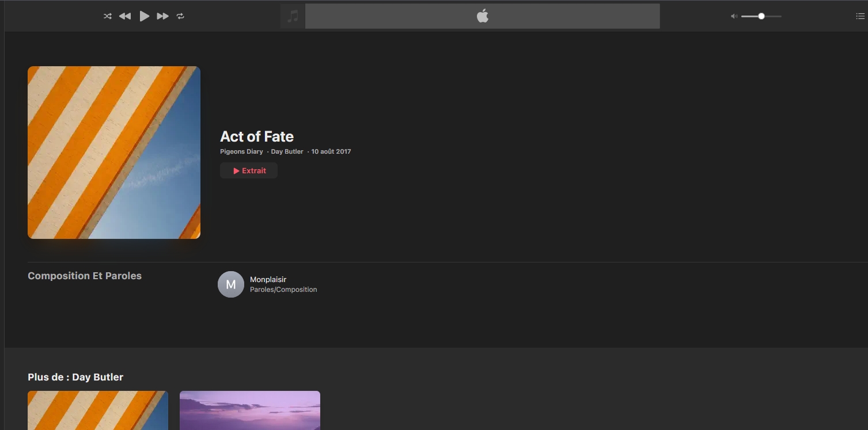The width and height of the screenshot is (868, 430).
Task: Click the music note artwork placeholder
Action: 293,16
